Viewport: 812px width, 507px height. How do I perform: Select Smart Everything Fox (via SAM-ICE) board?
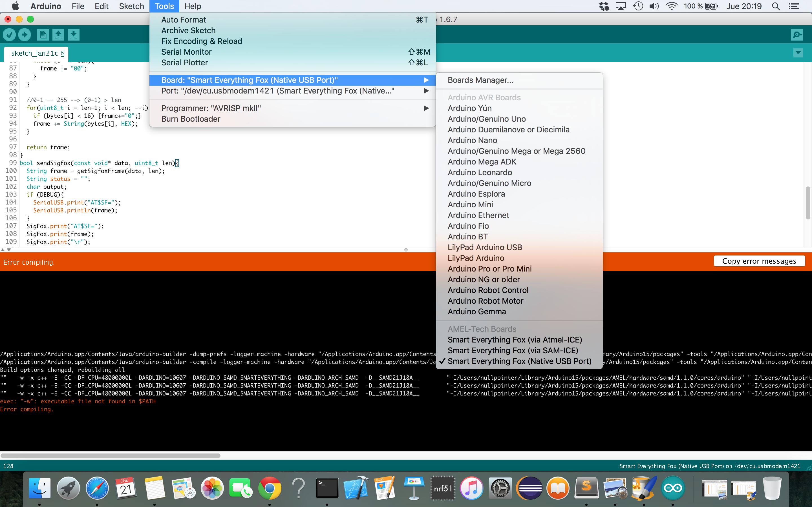pyautogui.click(x=513, y=350)
